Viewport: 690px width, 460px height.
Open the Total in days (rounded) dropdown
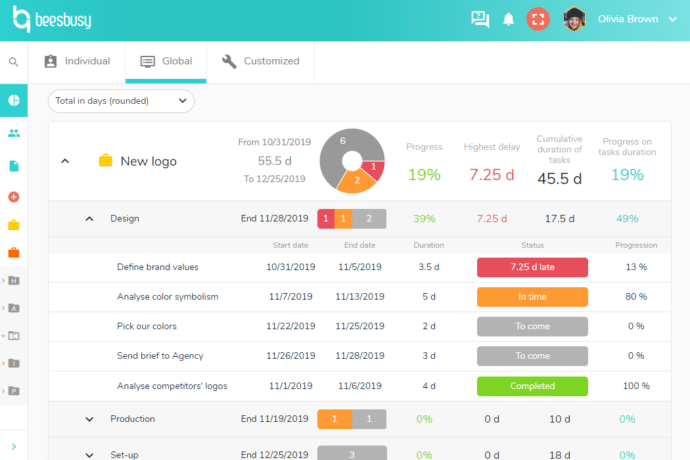click(121, 101)
